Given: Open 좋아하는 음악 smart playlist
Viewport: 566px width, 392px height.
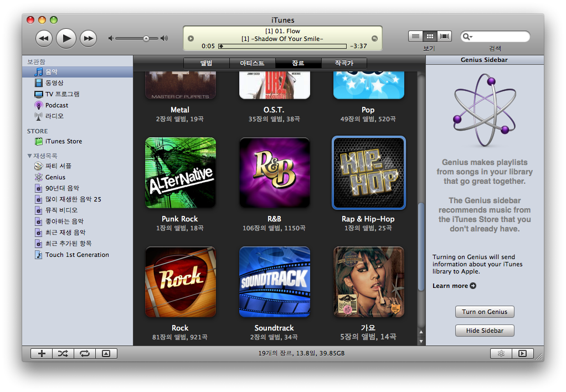Looking at the screenshot, I should click(77, 221).
